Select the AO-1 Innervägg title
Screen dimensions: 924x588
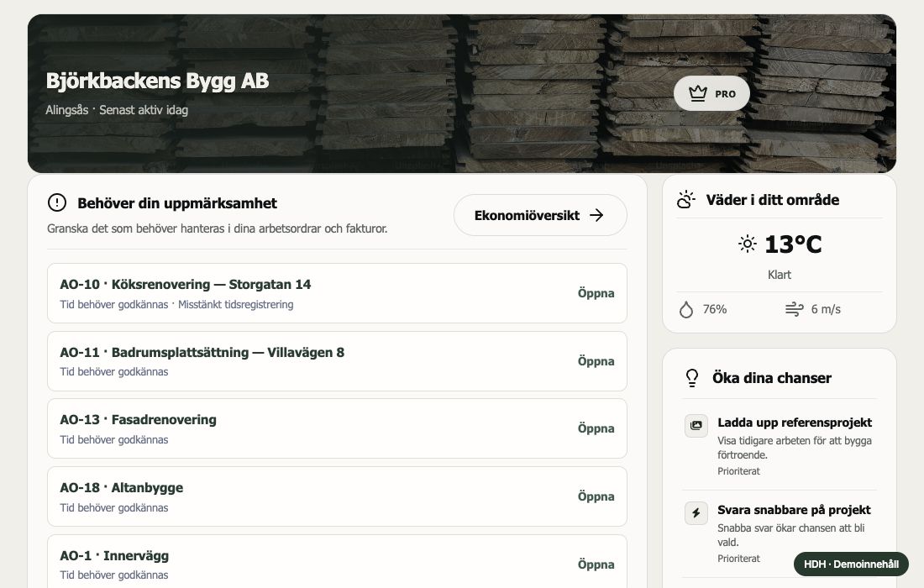pos(114,555)
